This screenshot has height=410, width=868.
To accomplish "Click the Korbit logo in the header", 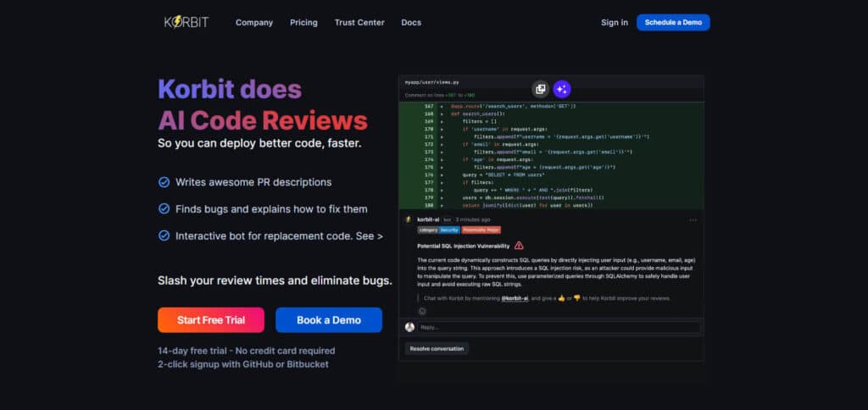I will (x=186, y=22).
